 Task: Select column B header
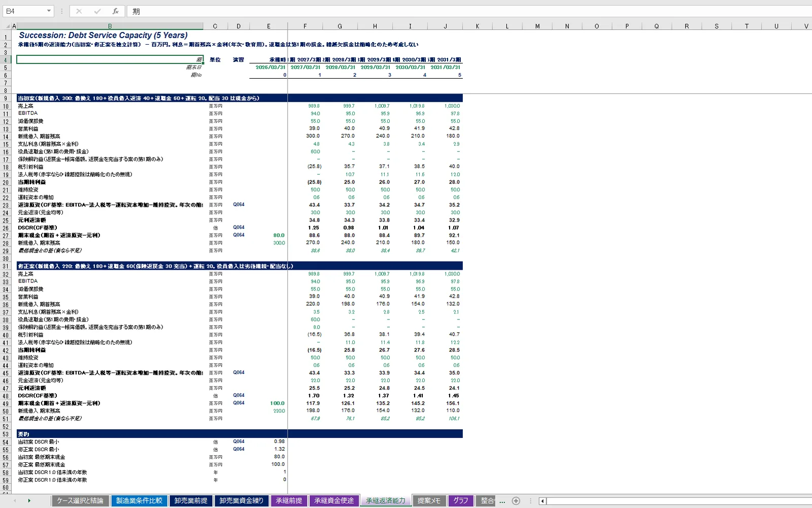click(x=110, y=26)
